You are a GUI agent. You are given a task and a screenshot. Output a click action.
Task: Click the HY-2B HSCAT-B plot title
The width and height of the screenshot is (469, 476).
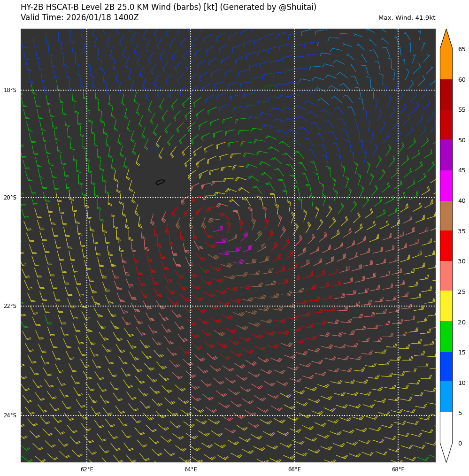[x=169, y=8]
